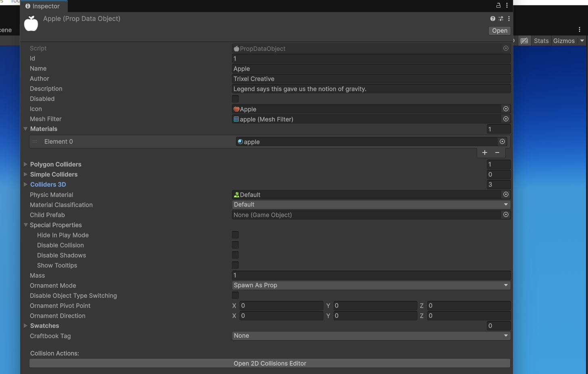Image resolution: width=588 pixels, height=374 pixels.
Task: Click Ornament Direction X field
Action: point(281,315)
